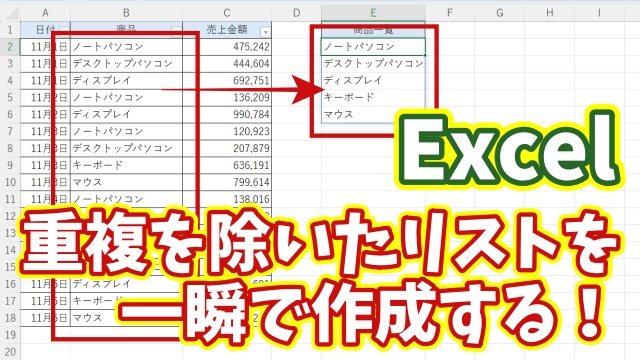
Task: Click ノートパソコン in column E list
Action: [x=373, y=47]
